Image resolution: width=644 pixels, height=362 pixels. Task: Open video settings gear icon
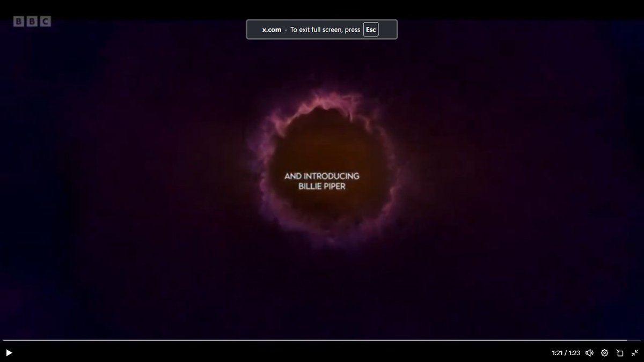pos(605,353)
